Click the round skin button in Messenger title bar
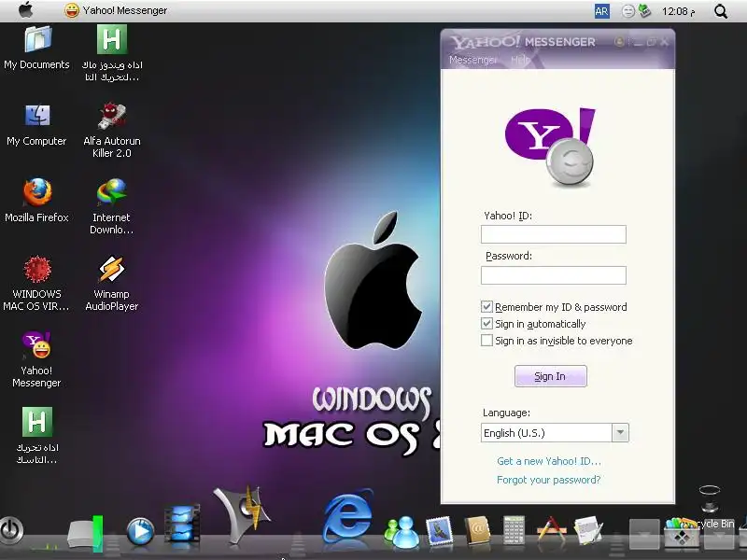Screen dimensions: 747x560 619,42
